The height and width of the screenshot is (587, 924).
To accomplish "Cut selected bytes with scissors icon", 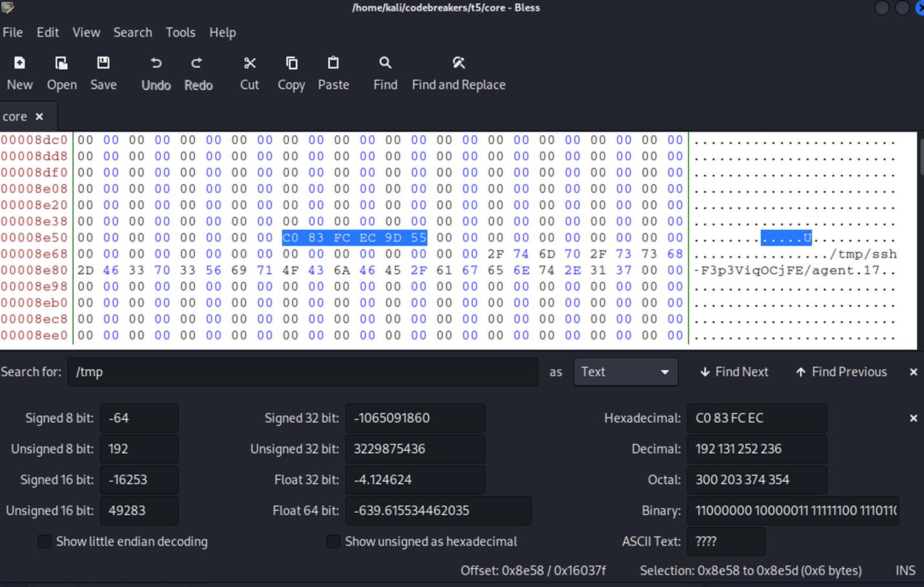I will click(x=249, y=63).
